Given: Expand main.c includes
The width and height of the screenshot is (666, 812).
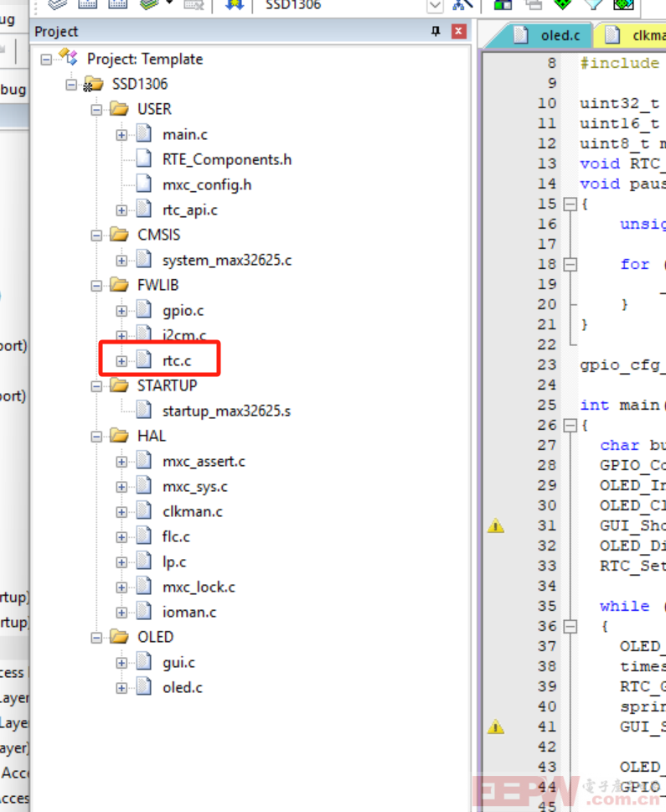Looking at the screenshot, I should (x=121, y=135).
